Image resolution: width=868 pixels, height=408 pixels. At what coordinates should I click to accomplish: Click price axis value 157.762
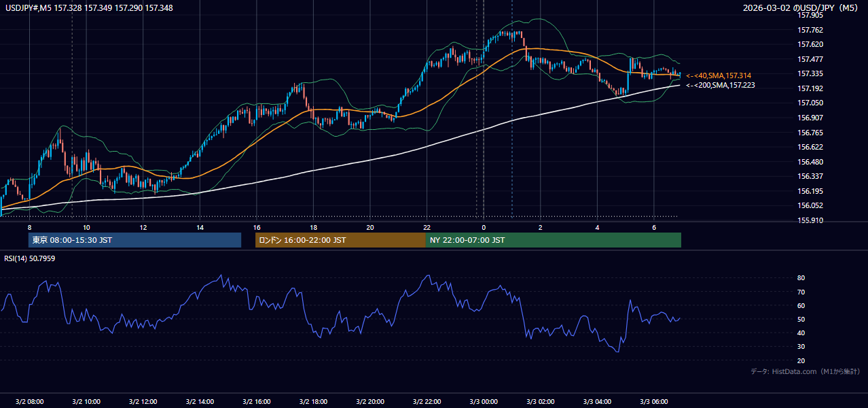(810, 30)
